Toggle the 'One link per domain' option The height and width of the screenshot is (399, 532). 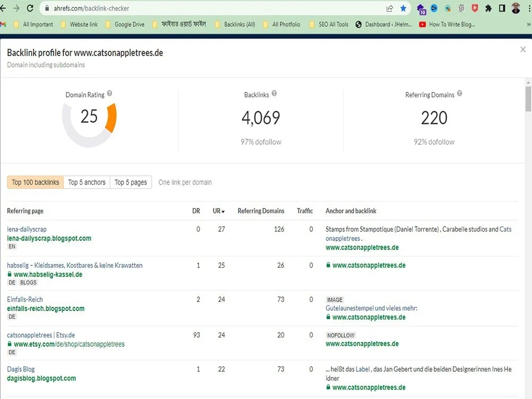pos(185,182)
